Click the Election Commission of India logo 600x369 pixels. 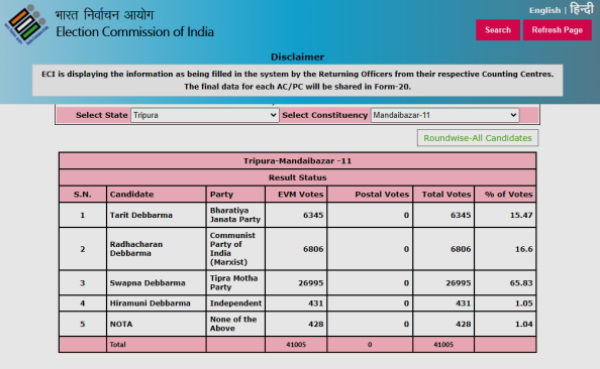pyautogui.click(x=26, y=24)
